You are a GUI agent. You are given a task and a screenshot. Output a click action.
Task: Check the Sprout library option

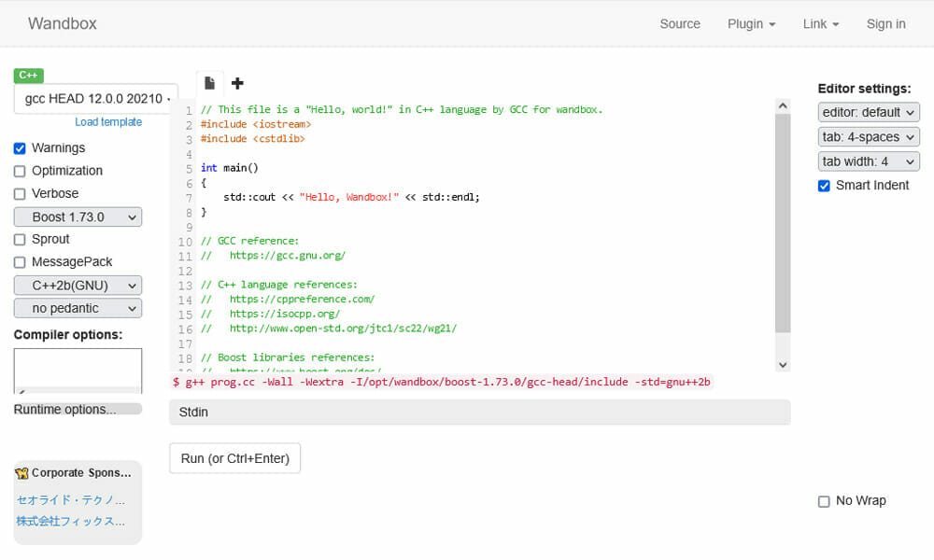(x=20, y=240)
